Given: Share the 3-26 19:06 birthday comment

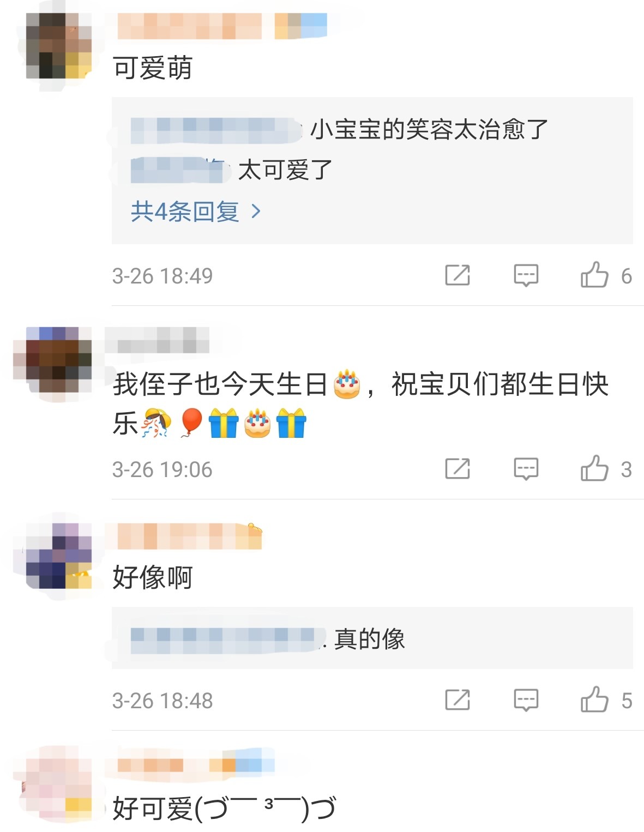Looking at the screenshot, I should click(x=458, y=469).
